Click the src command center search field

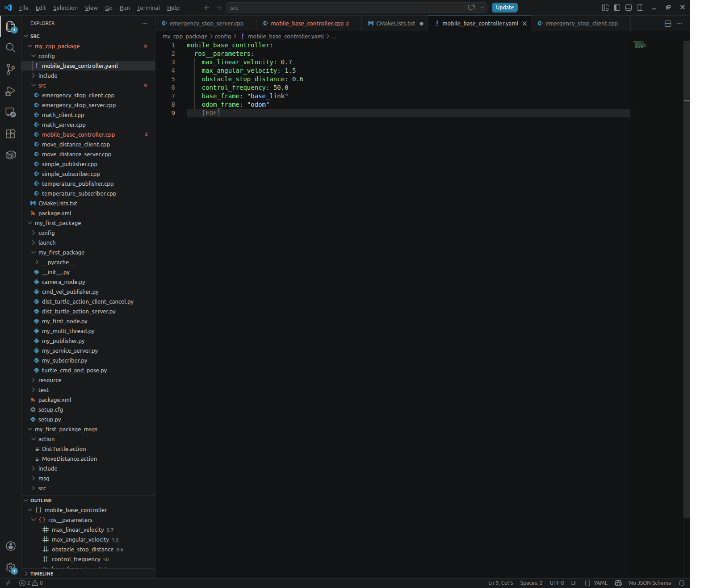tap(344, 8)
